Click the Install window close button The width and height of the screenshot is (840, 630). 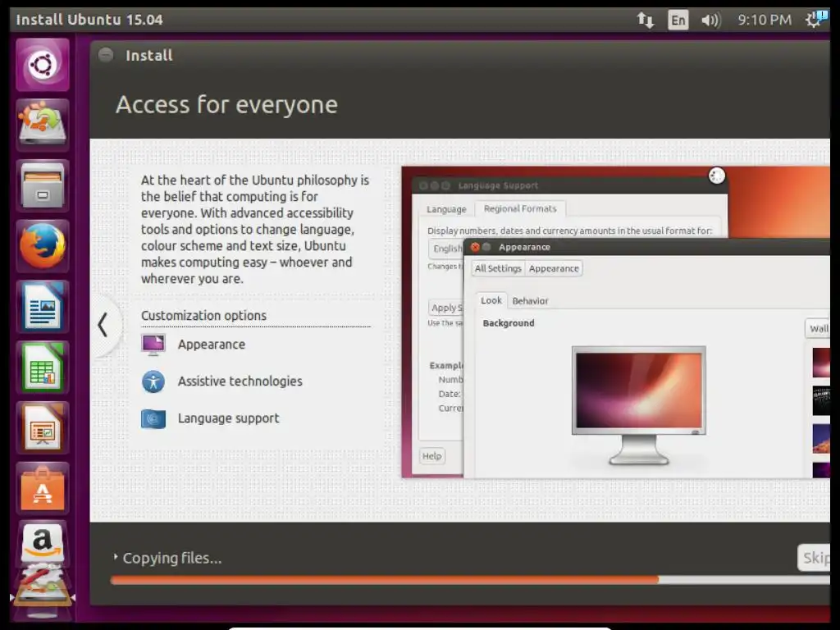tap(106, 55)
